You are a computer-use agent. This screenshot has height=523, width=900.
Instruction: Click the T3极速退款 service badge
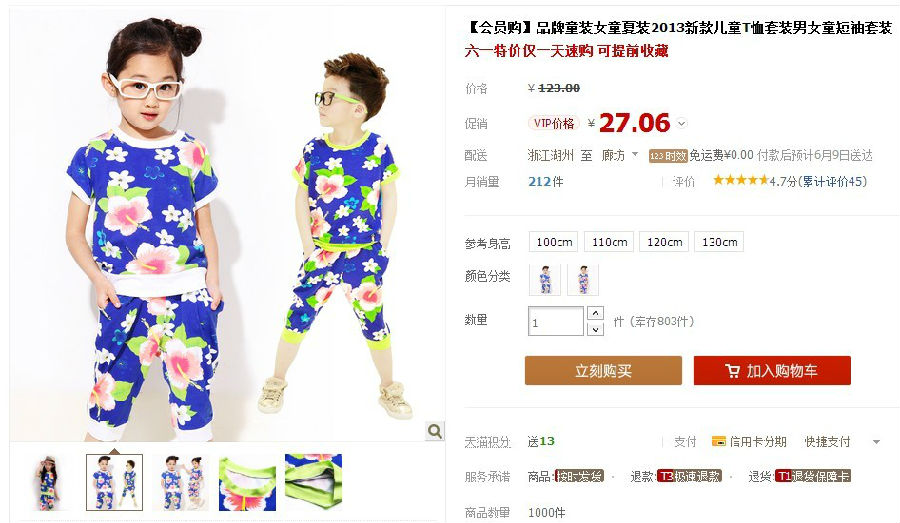pyautogui.click(x=689, y=476)
